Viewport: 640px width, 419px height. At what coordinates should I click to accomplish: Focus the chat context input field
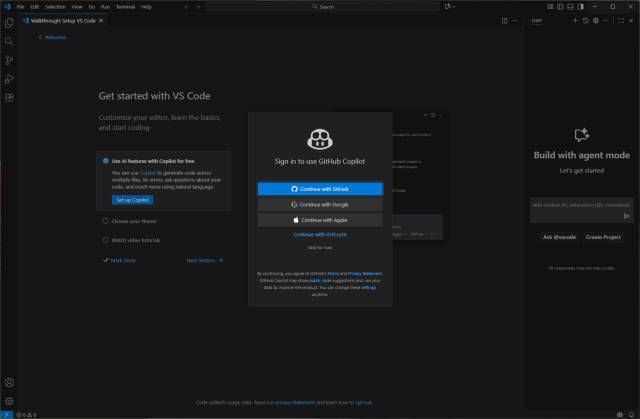[575, 205]
